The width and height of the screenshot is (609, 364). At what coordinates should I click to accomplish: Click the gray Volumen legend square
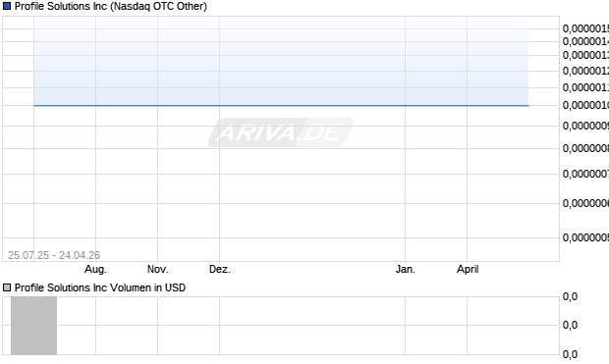pyautogui.click(x=7, y=287)
